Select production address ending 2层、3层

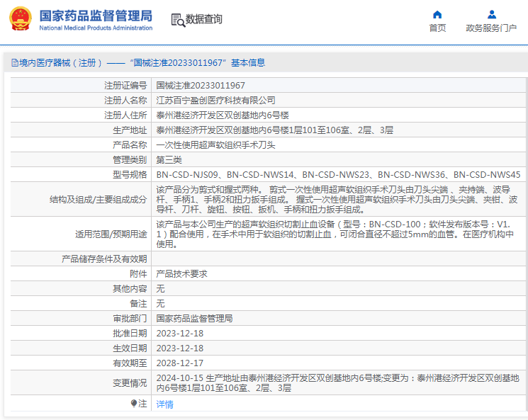click(274, 130)
